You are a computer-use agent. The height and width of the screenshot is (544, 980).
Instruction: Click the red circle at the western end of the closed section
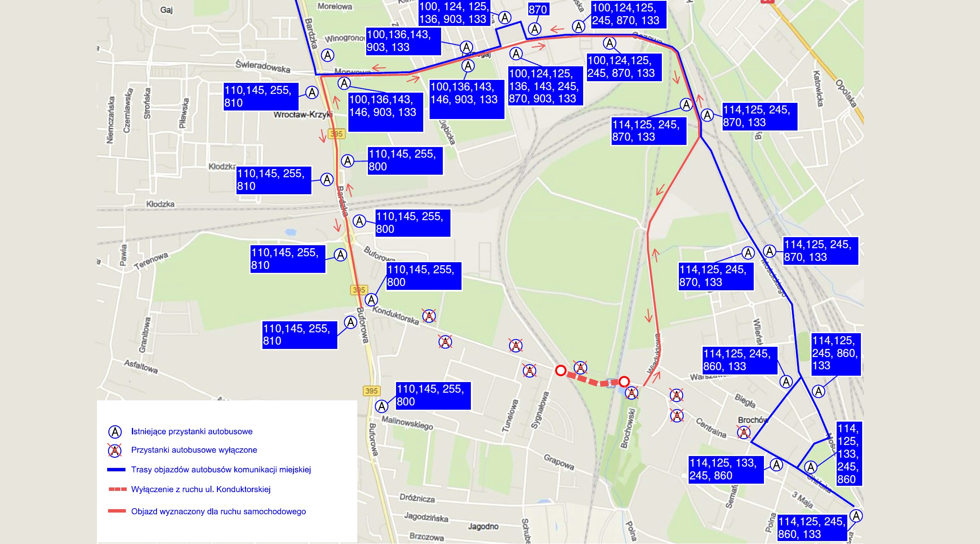(561, 371)
